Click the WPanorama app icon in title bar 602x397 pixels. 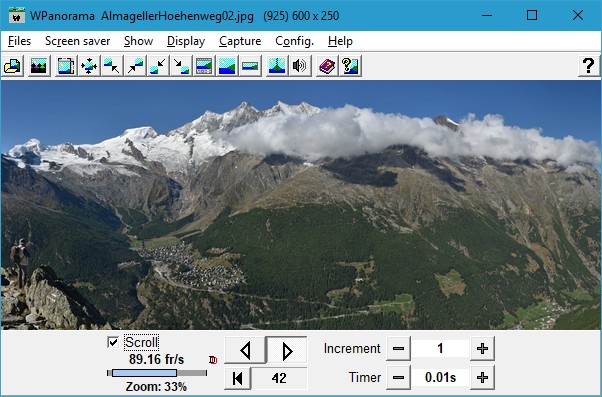[x=17, y=15]
